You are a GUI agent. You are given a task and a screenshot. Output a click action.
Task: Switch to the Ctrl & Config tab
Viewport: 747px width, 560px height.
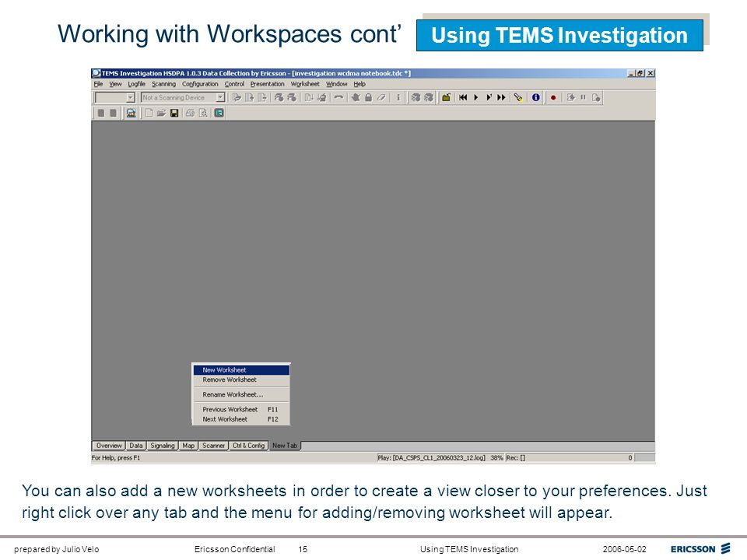[248, 446]
